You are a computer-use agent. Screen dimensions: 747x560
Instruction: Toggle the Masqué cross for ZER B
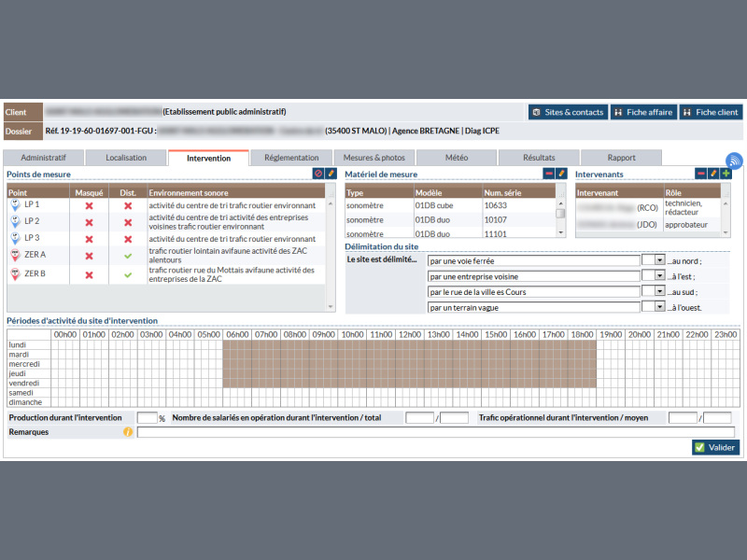click(89, 274)
